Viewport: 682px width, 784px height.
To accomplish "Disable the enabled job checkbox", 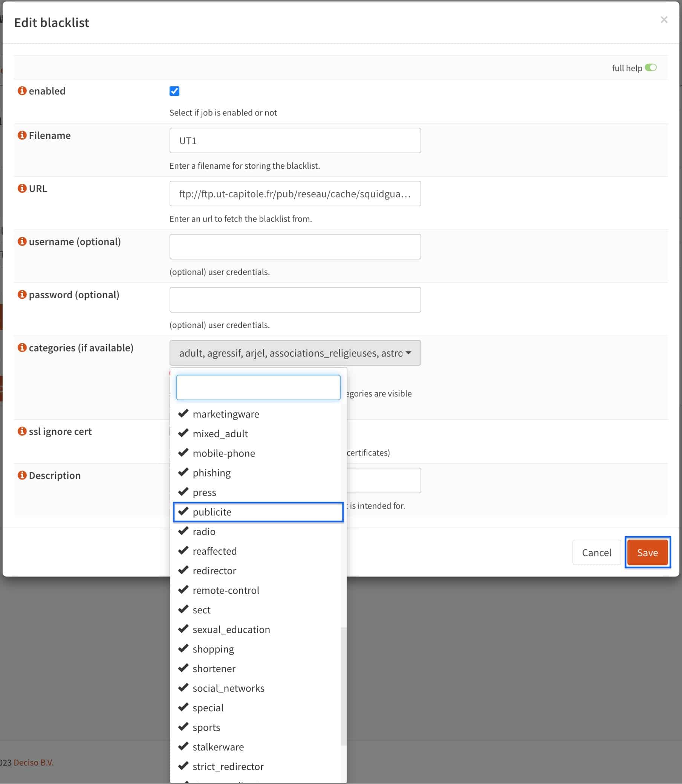I will coord(174,91).
